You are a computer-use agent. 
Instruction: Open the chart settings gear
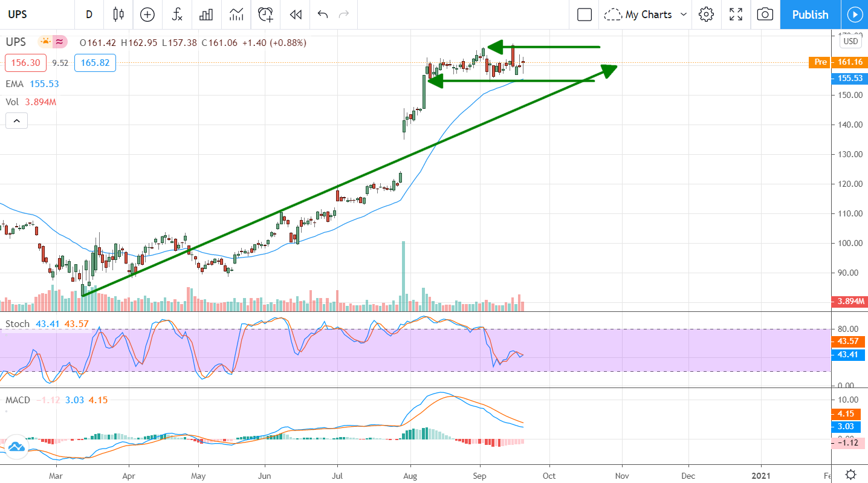tap(706, 14)
